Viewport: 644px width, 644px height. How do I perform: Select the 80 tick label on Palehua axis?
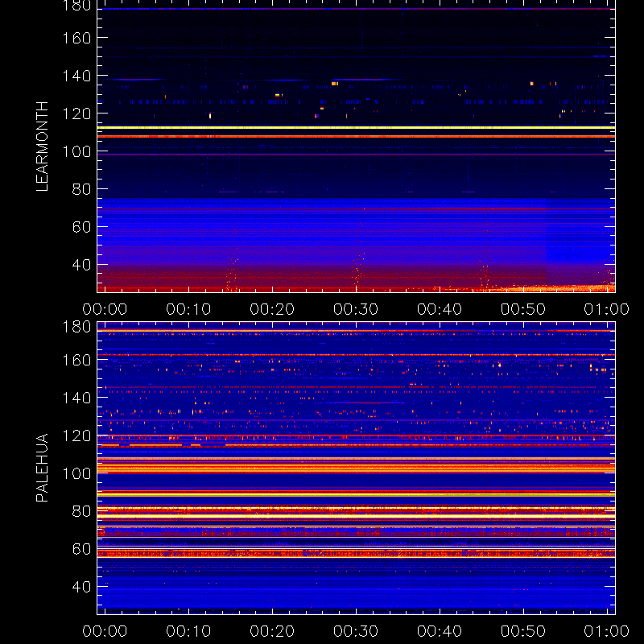pyautogui.click(x=81, y=511)
